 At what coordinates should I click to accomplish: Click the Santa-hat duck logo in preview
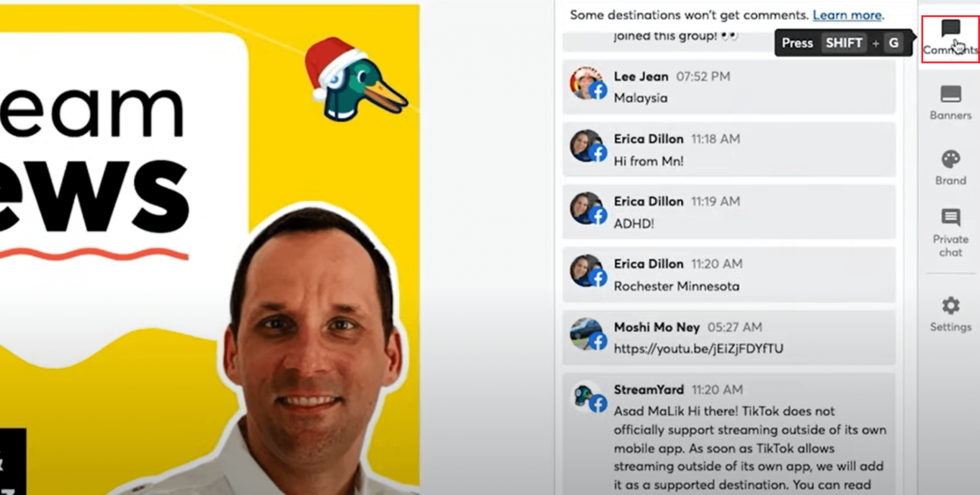(356, 79)
